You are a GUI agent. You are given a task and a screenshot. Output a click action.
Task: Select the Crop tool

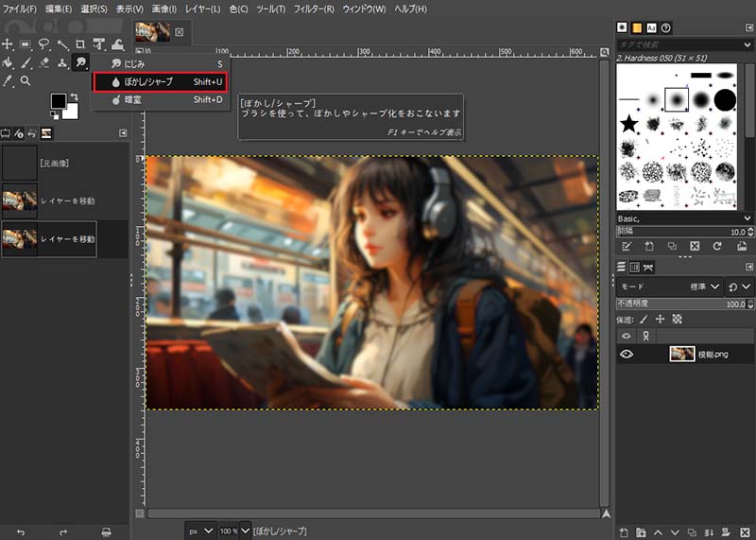80,44
